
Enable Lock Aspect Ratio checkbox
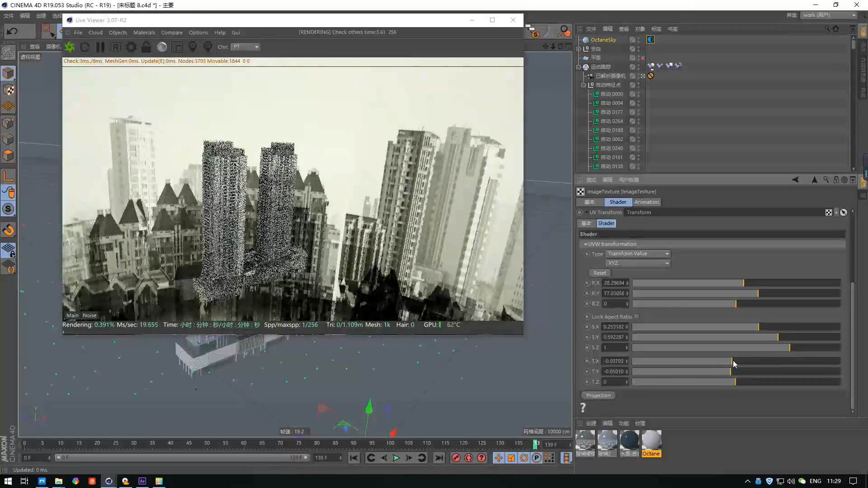[637, 316]
